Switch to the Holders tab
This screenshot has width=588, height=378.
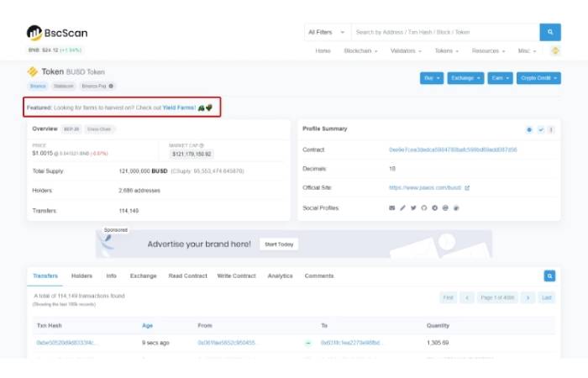(81, 276)
